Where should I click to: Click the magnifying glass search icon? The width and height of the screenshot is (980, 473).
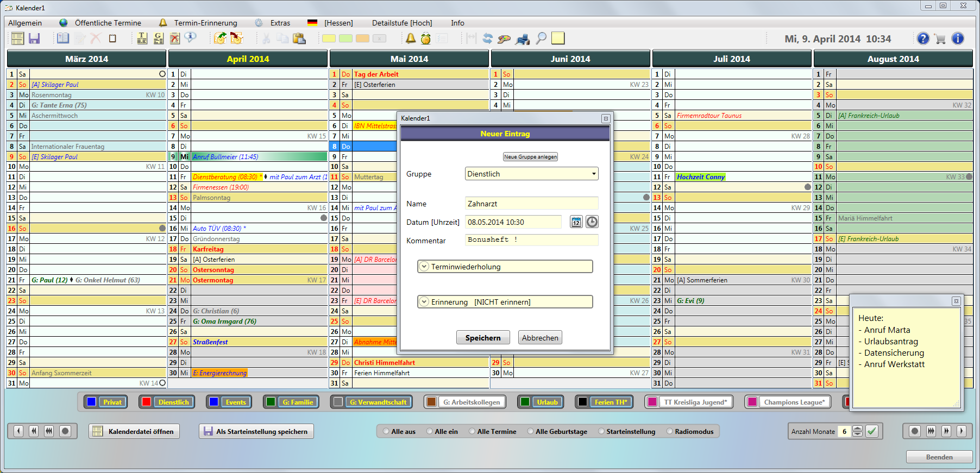click(x=541, y=39)
